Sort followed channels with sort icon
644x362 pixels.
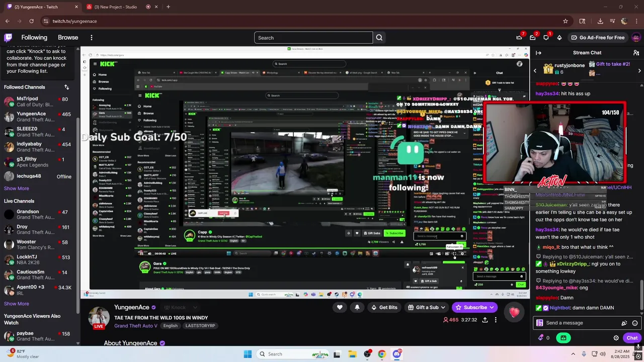66,87
